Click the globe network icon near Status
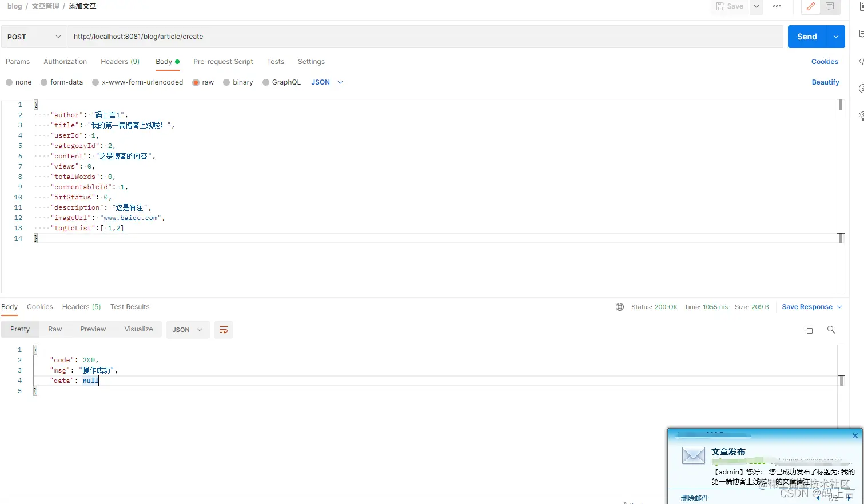 [x=620, y=307]
